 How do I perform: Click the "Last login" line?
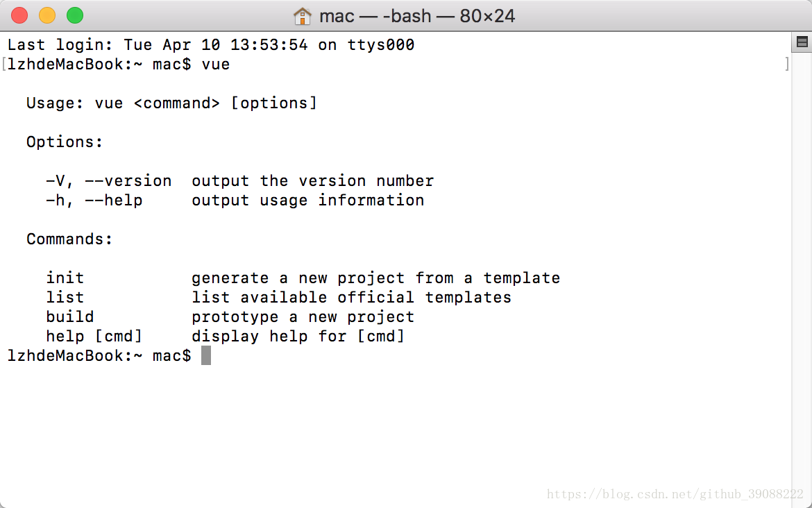(211, 45)
